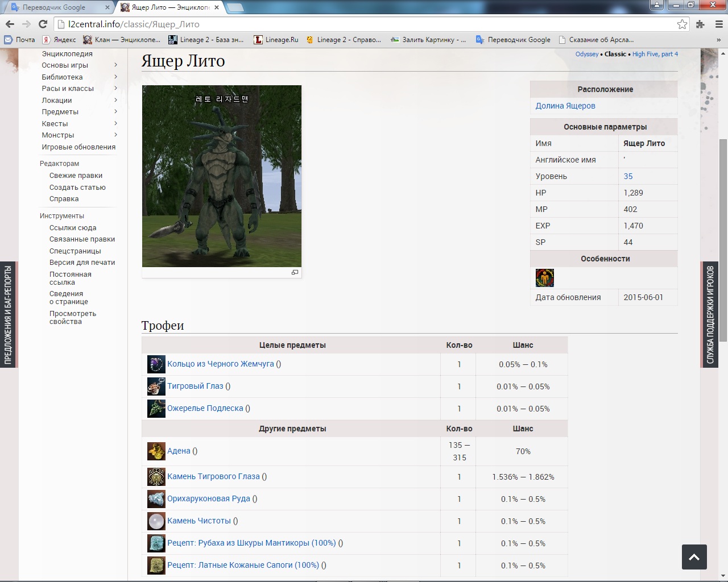
Task: Open the Адена item link
Action: pos(179,451)
